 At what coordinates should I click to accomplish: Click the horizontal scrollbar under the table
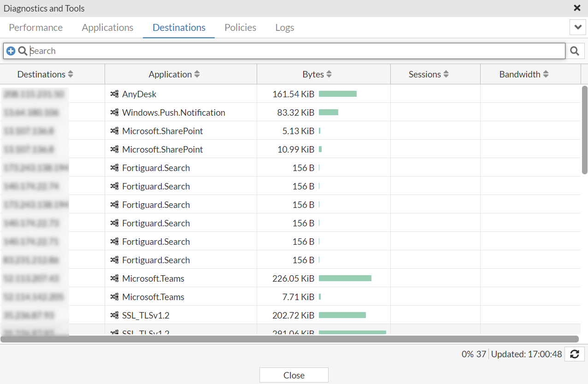click(x=289, y=339)
